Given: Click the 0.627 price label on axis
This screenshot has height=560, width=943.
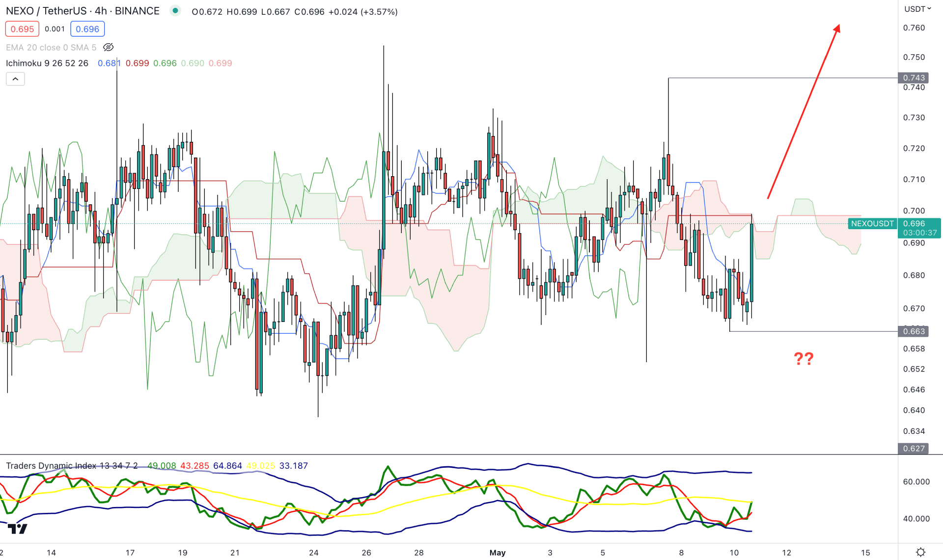Looking at the screenshot, I should tap(914, 448).
